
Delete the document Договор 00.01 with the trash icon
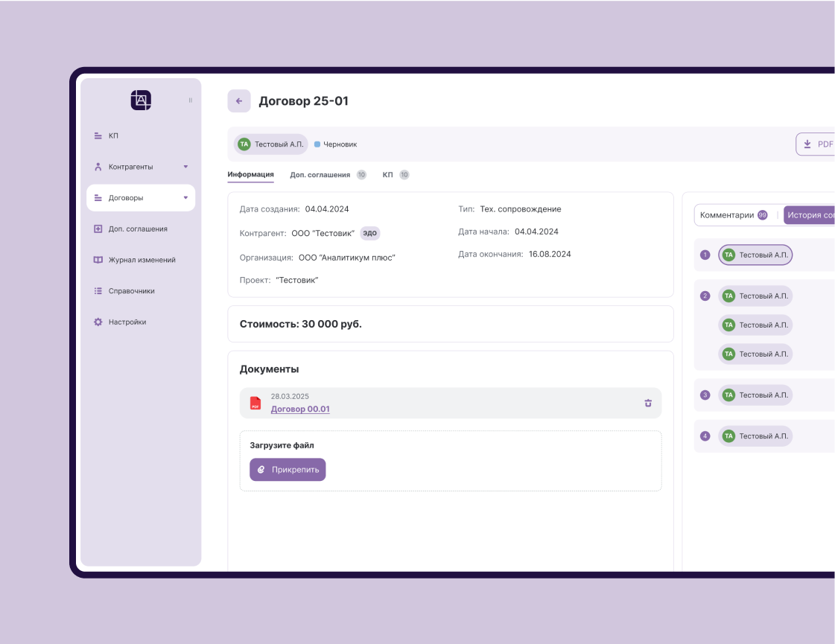(648, 403)
